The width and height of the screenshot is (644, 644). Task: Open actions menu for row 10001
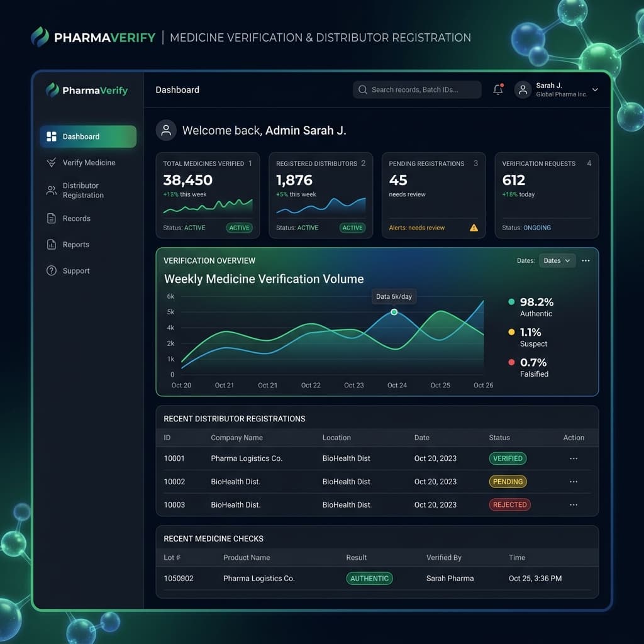[574, 458]
